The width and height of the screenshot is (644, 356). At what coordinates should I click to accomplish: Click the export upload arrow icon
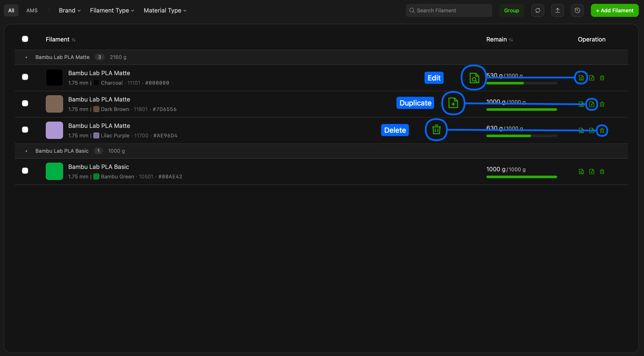[557, 10]
